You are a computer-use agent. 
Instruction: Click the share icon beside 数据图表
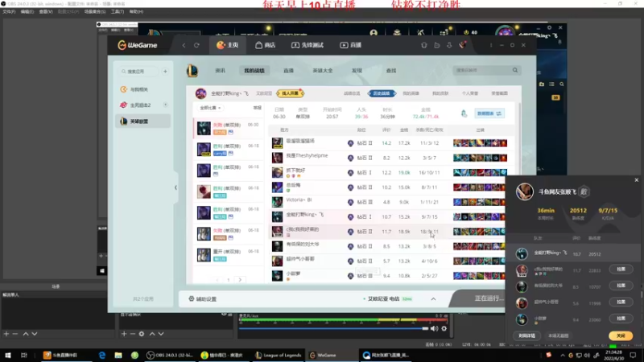(x=464, y=113)
